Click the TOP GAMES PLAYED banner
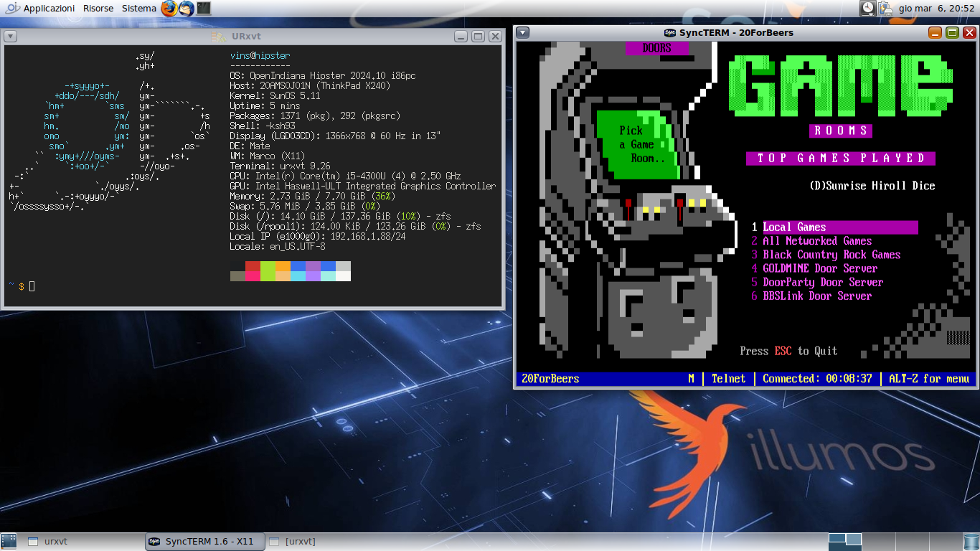 click(x=840, y=159)
